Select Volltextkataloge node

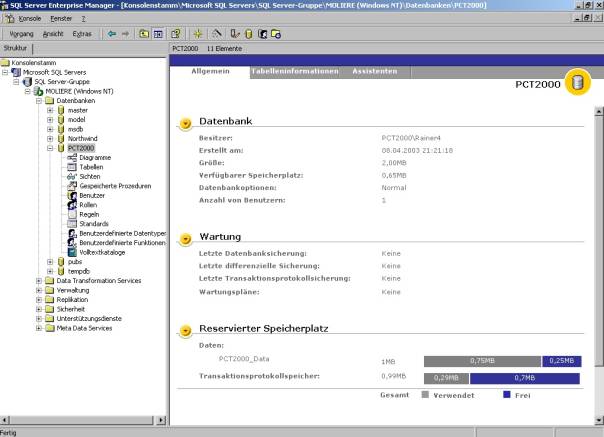(x=102, y=252)
